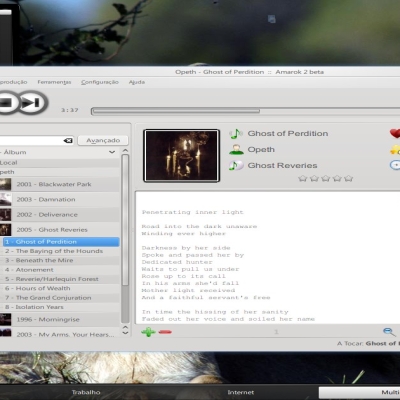Screen dimensions: 400x400
Task: Click the green plus icon below lyrics
Action: tap(148, 332)
